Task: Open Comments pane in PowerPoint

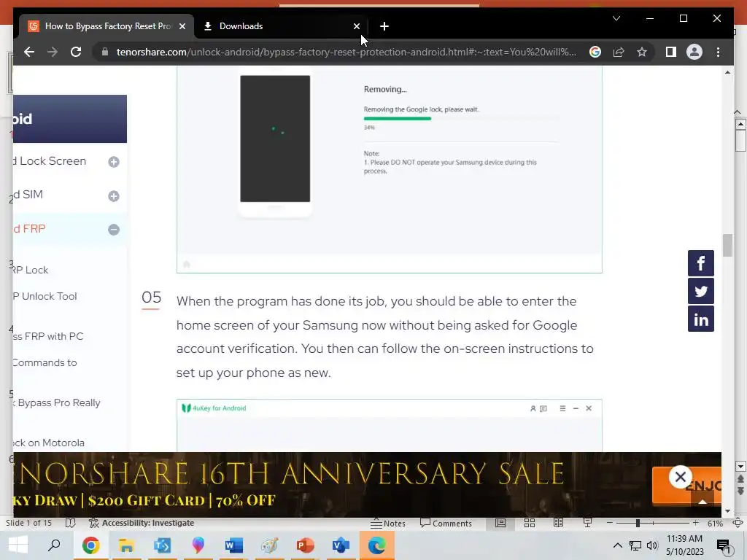Action: tap(446, 524)
